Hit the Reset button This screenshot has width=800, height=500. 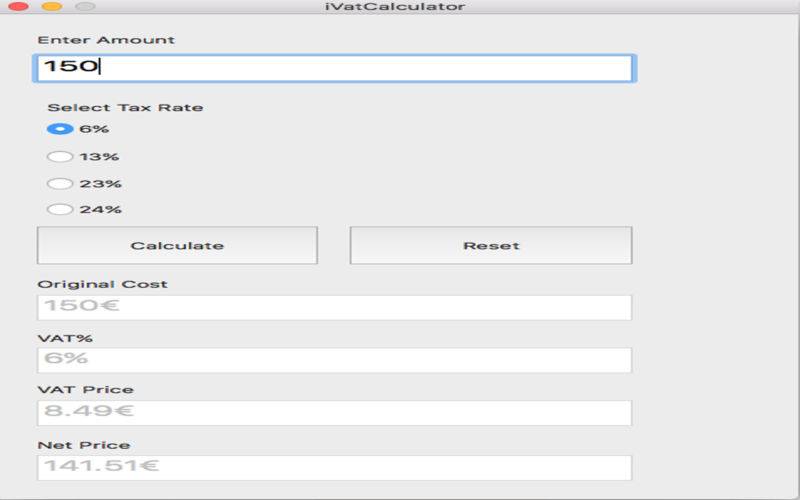point(491,246)
